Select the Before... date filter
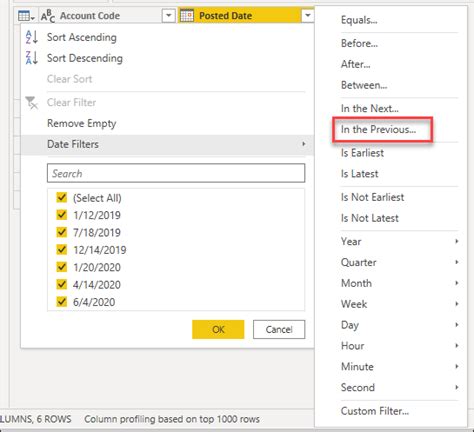 coord(359,43)
